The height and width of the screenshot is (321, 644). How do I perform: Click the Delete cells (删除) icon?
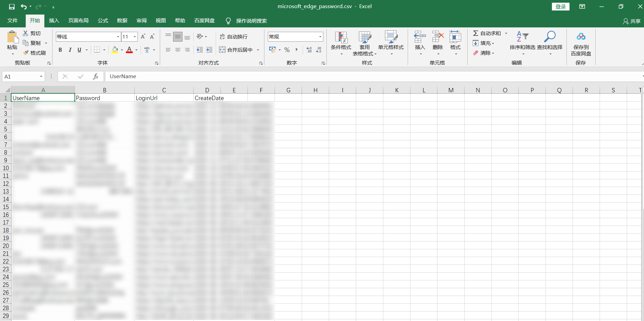coord(438,37)
